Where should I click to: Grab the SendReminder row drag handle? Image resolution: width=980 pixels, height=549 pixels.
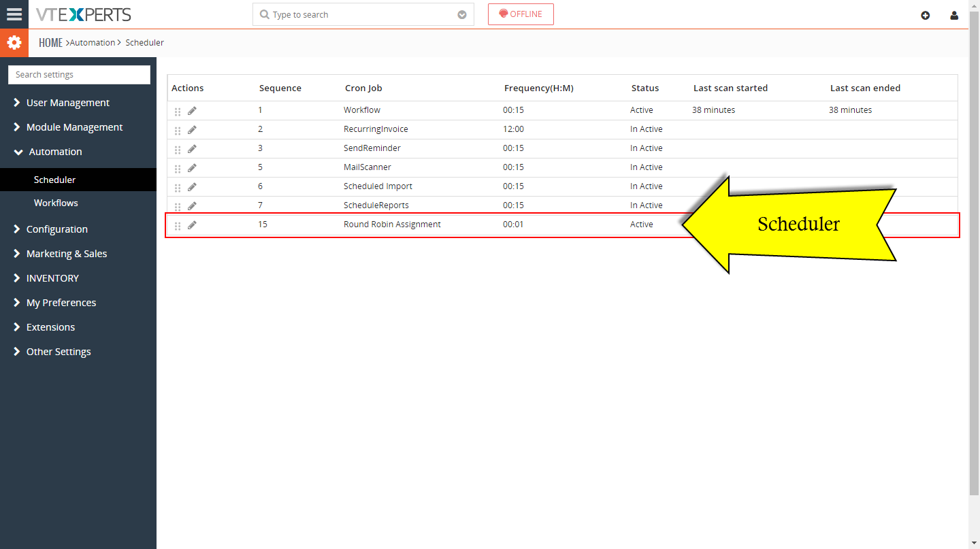pyautogui.click(x=178, y=149)
